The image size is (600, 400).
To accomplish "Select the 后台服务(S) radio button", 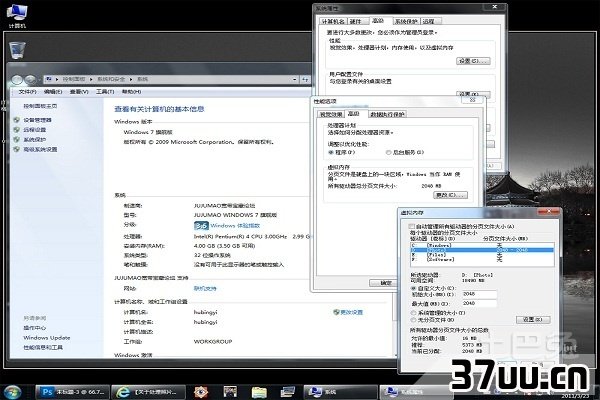I will pos(405,152).
